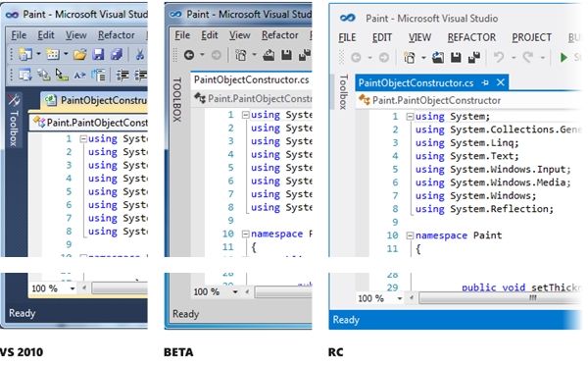This screenshot has width=588, height=365.
Task: Collapse the namespace Paint block in RC window
Action: [410, 235]
